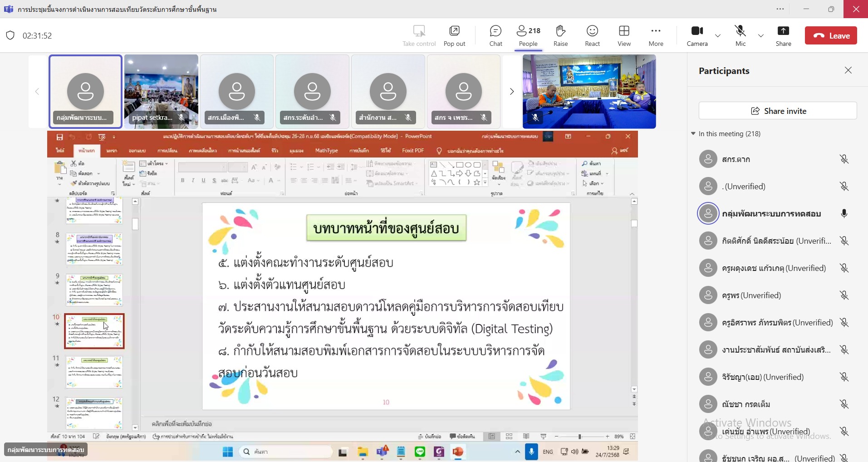Go to next participant video tiles
This screenshot has width=868, height=462.
pyautogui.click(x=512, y=92)
